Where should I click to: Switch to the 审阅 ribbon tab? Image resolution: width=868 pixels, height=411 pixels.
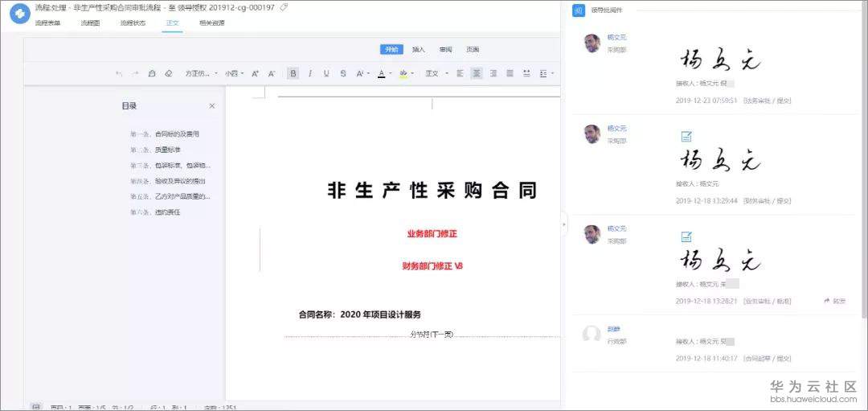(445, 49)
